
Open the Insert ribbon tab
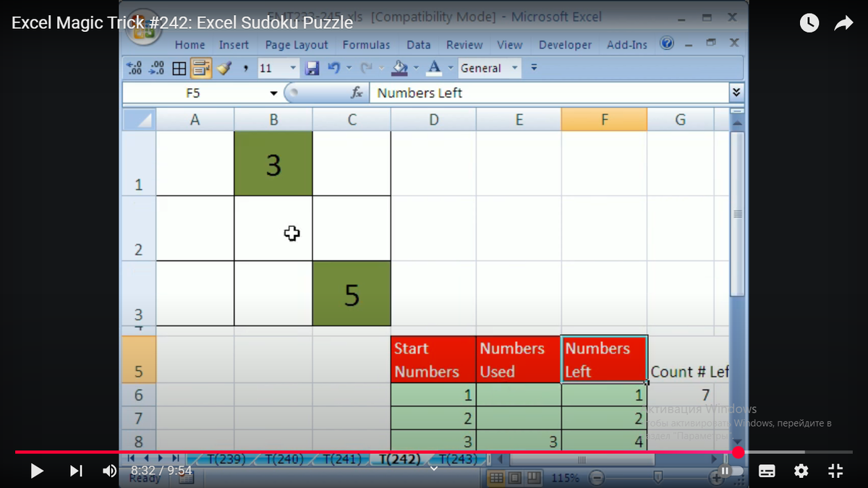pos(234,45)
